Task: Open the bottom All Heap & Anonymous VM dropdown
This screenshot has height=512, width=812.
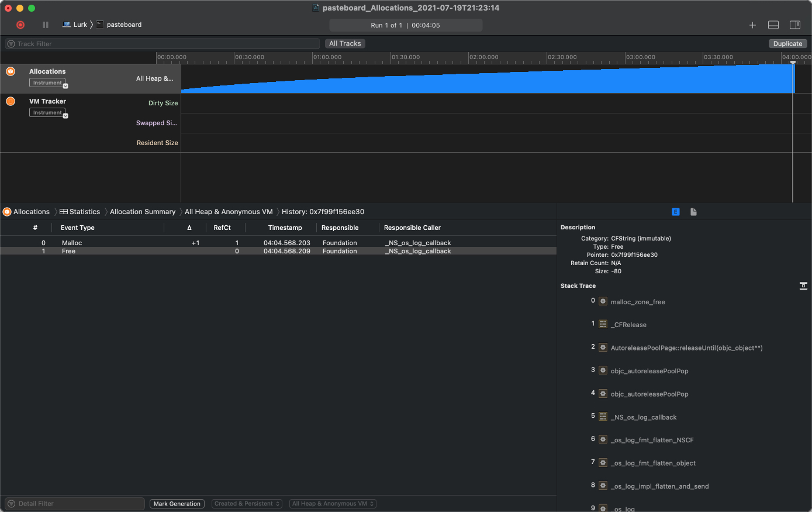Action: pyautogui.click(x=333, y=504)
